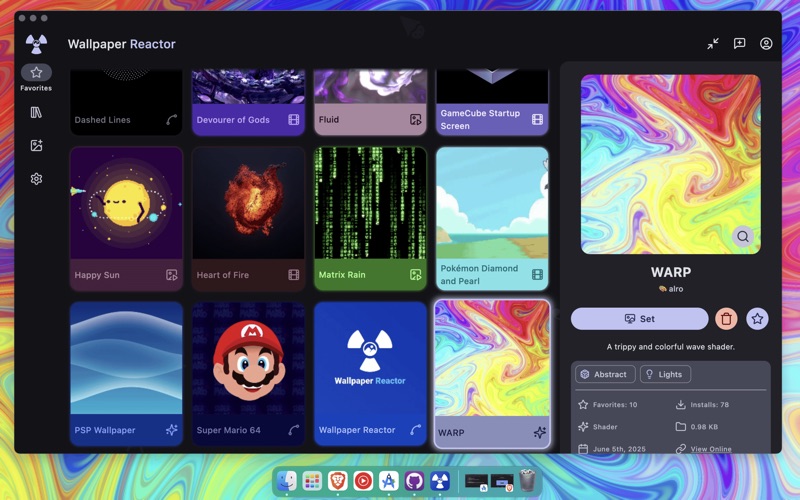Toggle favorite star for WARP
The width and height of the screenshot is (800, 500).
click(x=757, y=319)
